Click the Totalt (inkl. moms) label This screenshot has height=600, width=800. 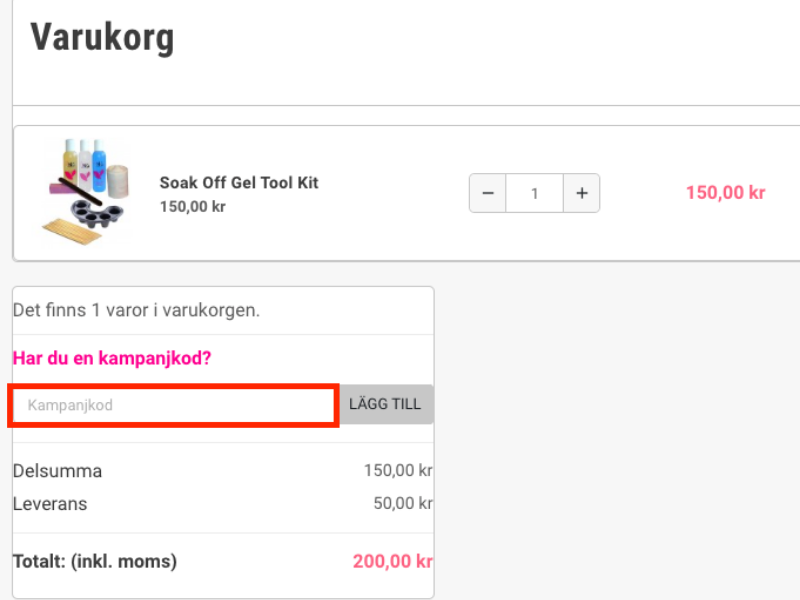[95, 561]
